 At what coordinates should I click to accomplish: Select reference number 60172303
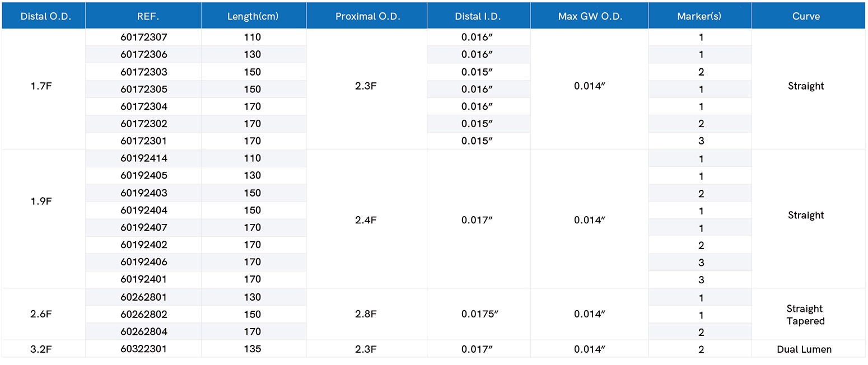point(144,72)
